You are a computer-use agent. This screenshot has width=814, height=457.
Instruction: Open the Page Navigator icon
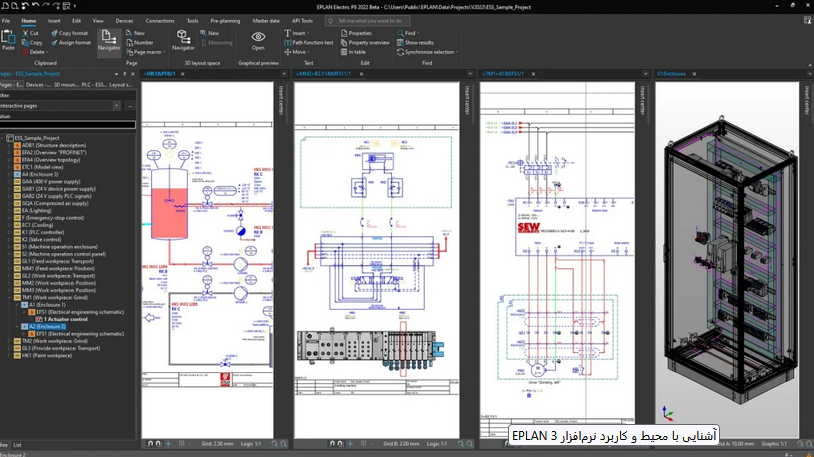(108, 36)
